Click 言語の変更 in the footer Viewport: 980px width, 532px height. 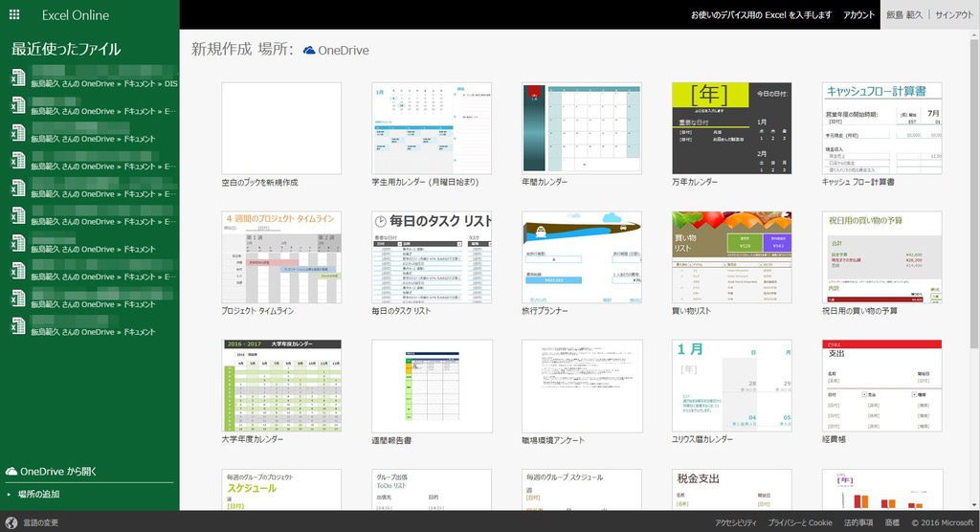40,522
